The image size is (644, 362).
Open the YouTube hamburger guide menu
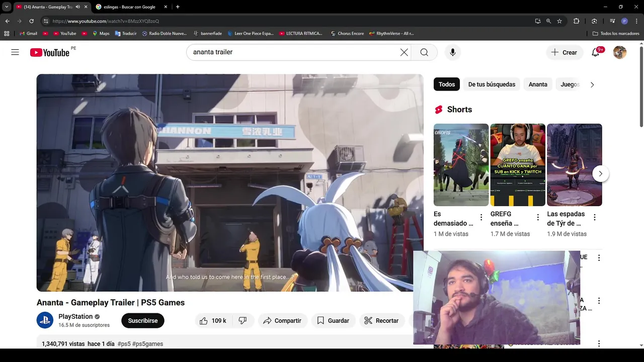click(x=15, y=52)
